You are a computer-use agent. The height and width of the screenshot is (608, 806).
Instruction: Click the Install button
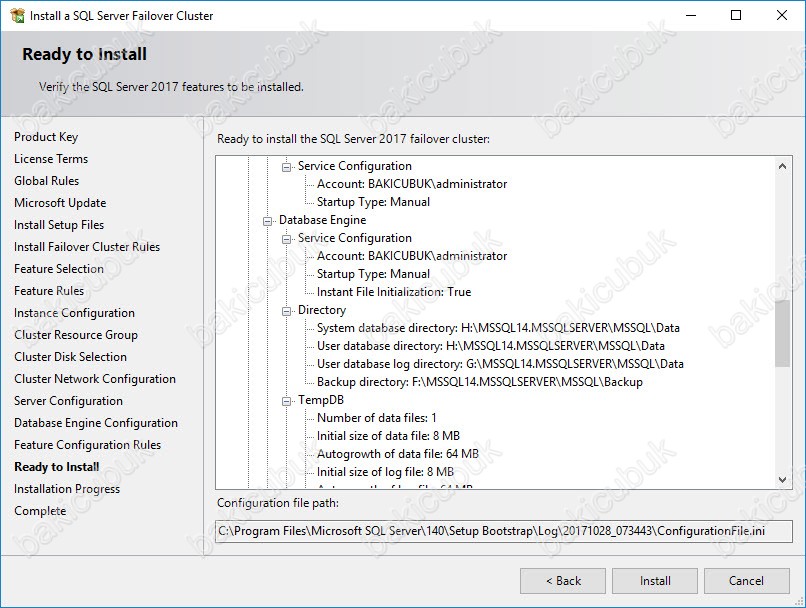pyautogui.click(x=655, y=581)
